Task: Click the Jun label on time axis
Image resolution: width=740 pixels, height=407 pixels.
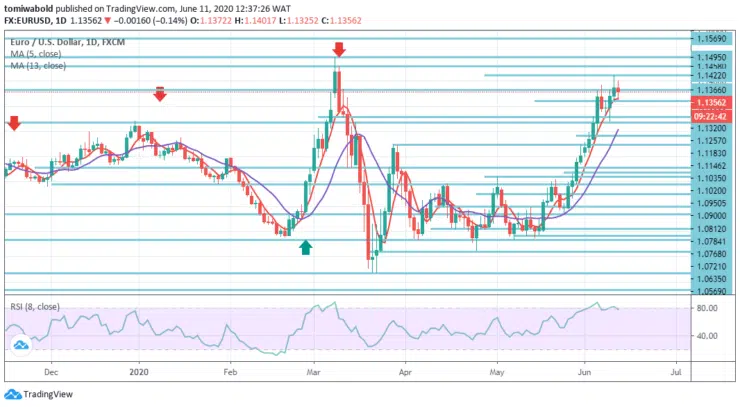Action: (584, 372)
